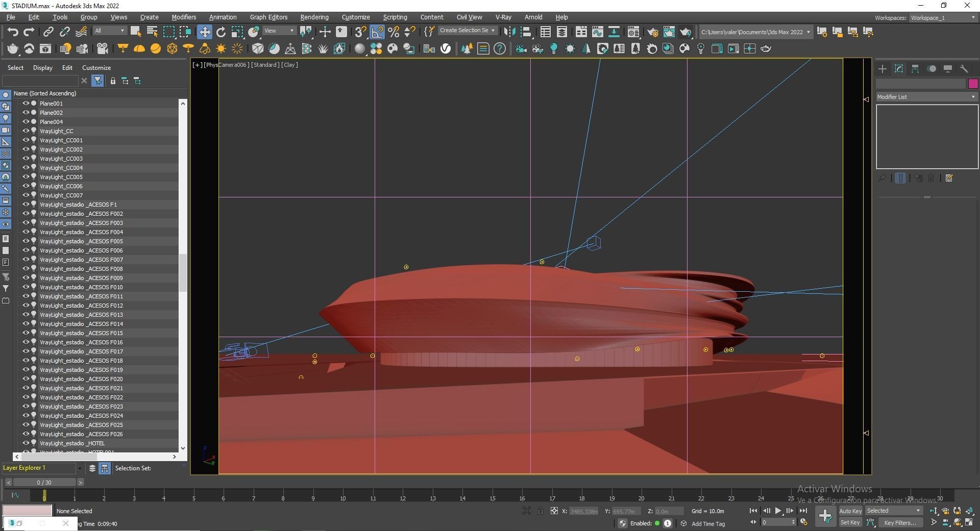Open the Workspaces dropdown
The width and height of the screenshot is (980, 531).
coord(943,18)
